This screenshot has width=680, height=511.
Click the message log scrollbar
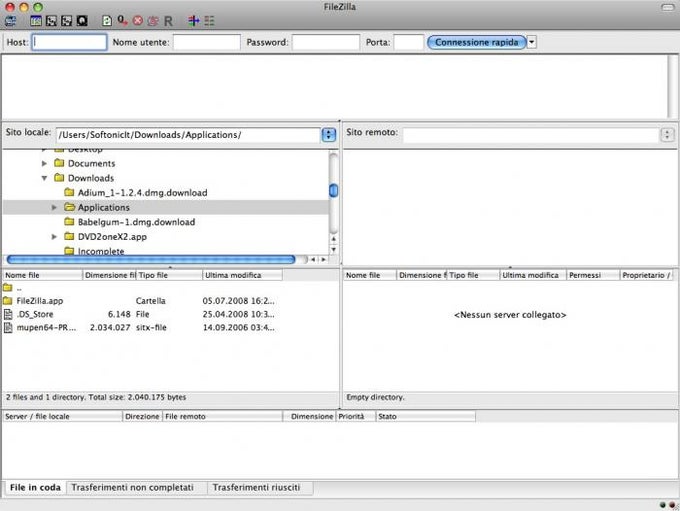coord(673,86)
